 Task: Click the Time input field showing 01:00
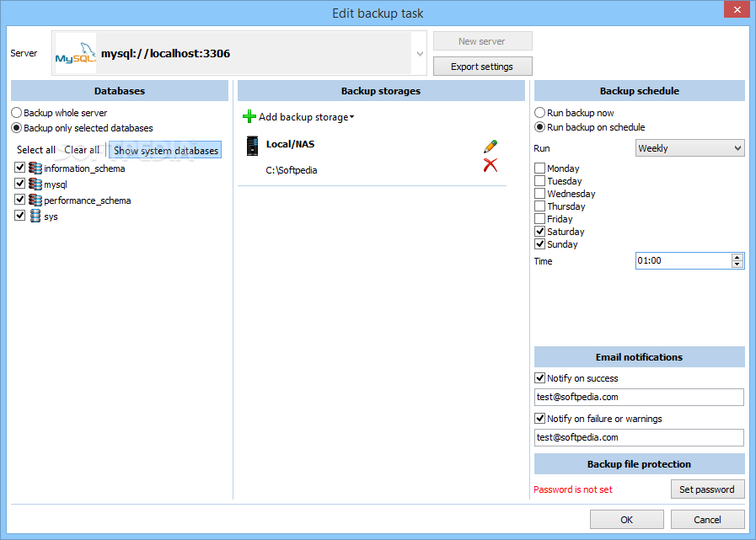[684, 261]
